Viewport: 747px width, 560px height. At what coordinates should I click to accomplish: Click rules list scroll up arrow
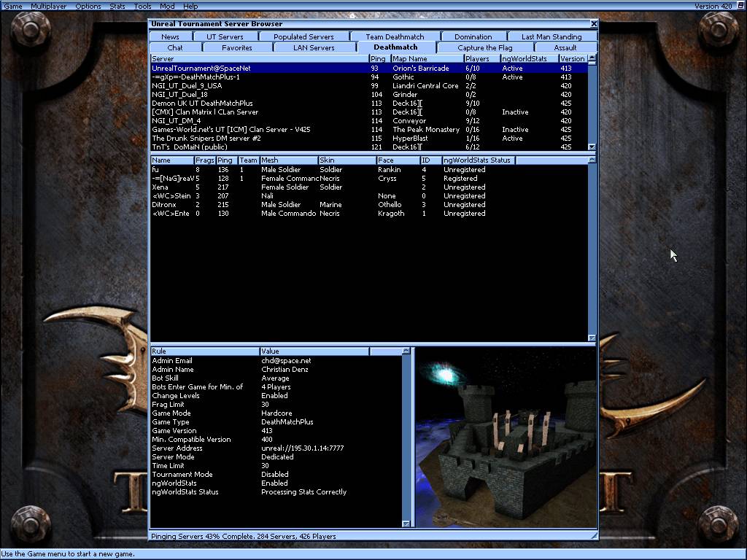(406, 351)
